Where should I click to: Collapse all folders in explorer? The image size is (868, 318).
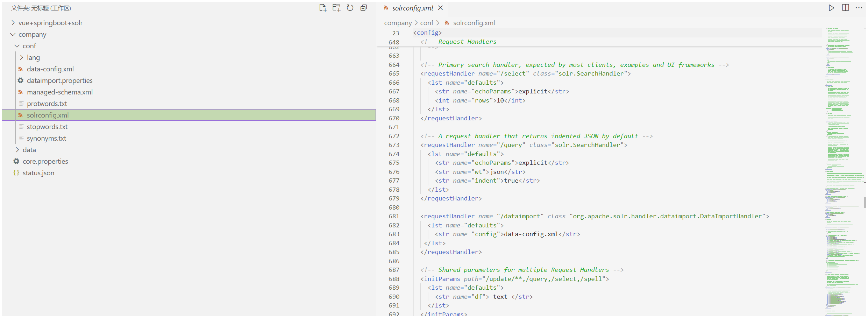click(x=364, y=8)
